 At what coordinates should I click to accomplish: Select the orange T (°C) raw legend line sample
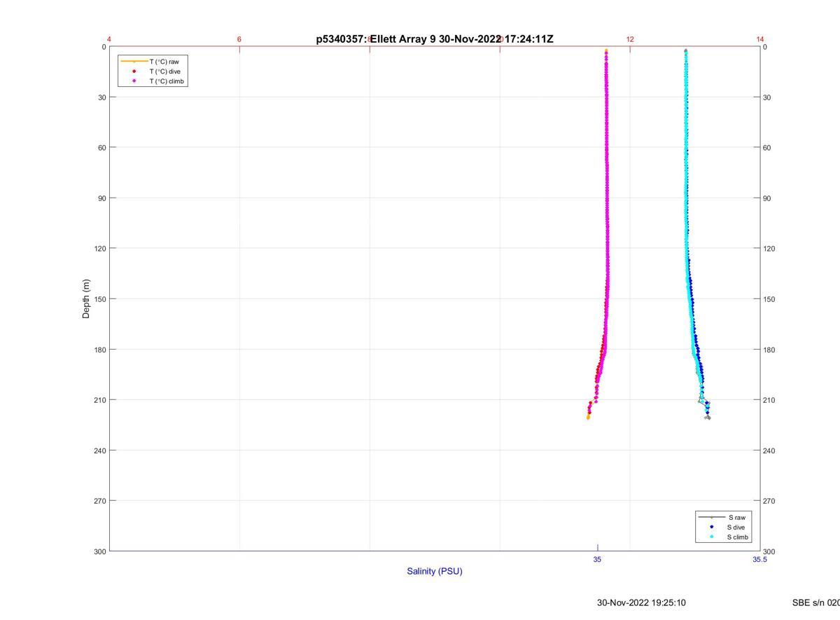click(x=134, y=62)
